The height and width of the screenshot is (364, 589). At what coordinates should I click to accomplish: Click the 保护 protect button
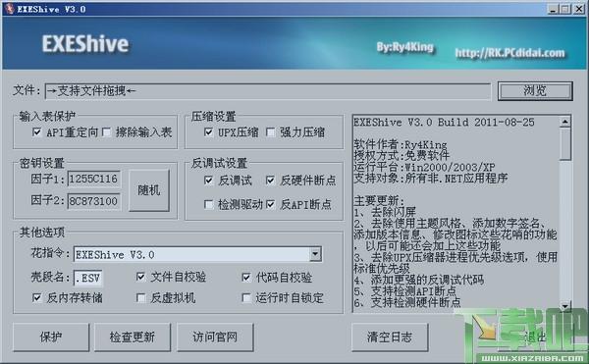point(51,337)
